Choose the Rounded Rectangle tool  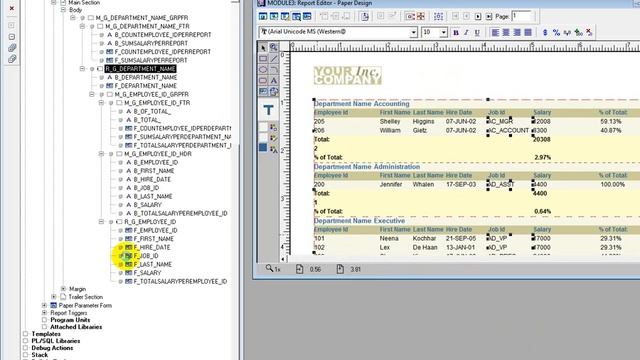(263, 80)
